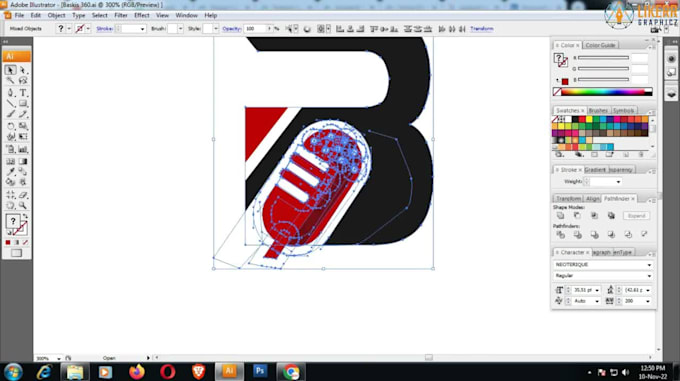Open the Style dropdown in control bar
The width and height of the screenshot is (680, 381).
coord(216,29)
